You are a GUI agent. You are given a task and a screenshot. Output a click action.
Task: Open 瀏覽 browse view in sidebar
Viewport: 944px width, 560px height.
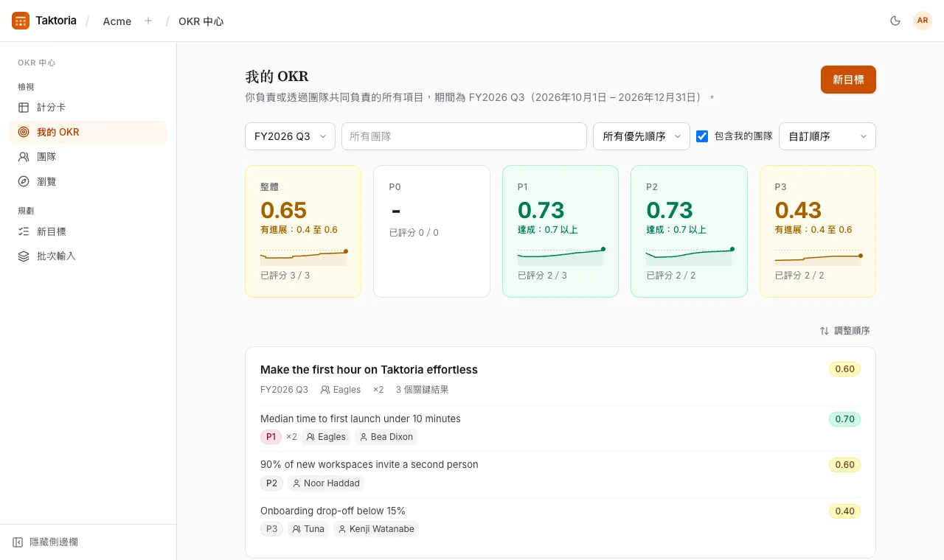[x=88, y=181]
